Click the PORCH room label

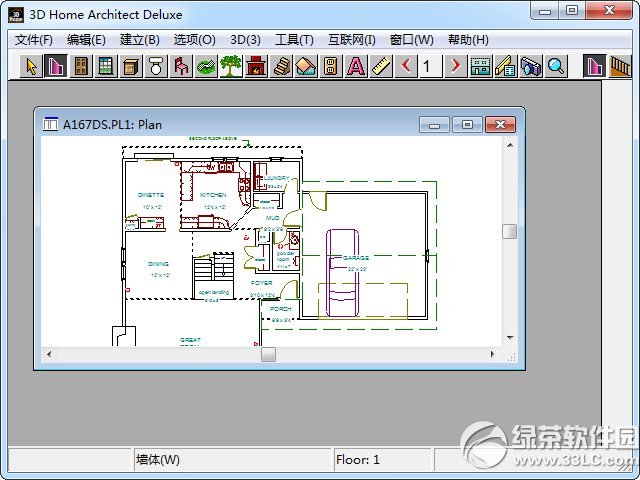[x=280, y=309]
